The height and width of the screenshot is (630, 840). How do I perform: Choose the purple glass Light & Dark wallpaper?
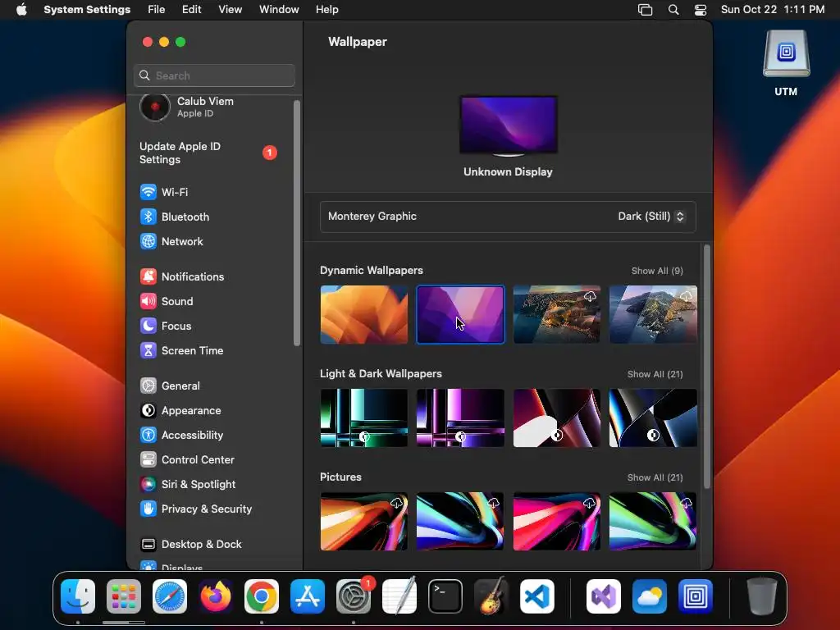click(x=460, y=418)
